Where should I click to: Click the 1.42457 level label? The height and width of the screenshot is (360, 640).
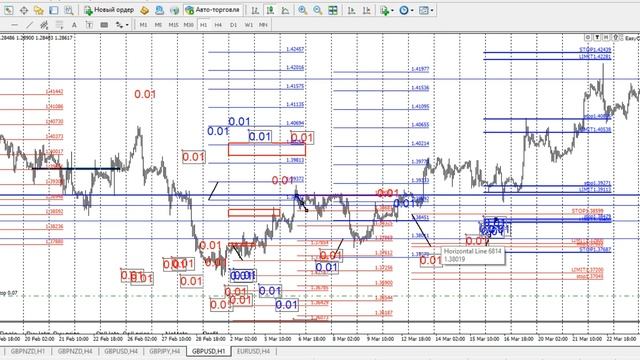295,49
